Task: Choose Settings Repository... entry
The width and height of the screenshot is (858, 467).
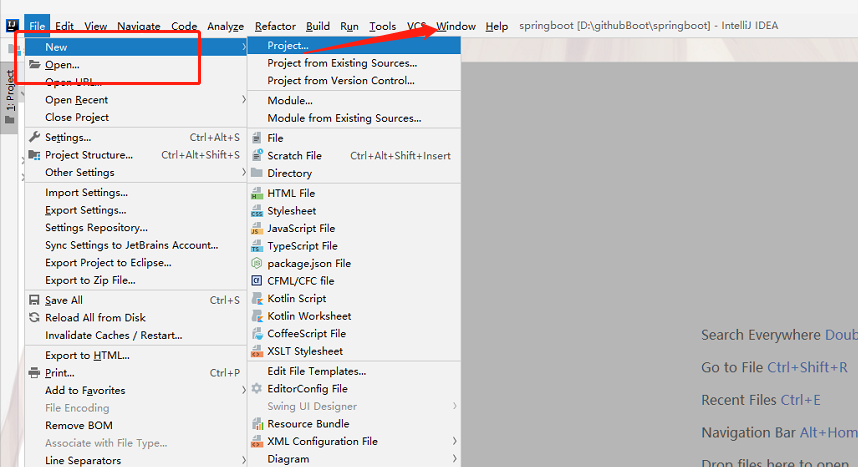Action: point(136,228)
